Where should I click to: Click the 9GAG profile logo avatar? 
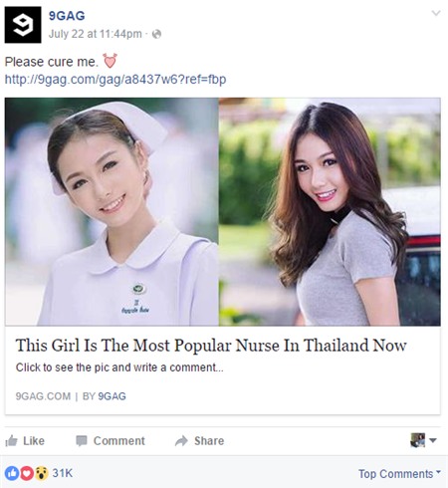[x=23, y=25]
